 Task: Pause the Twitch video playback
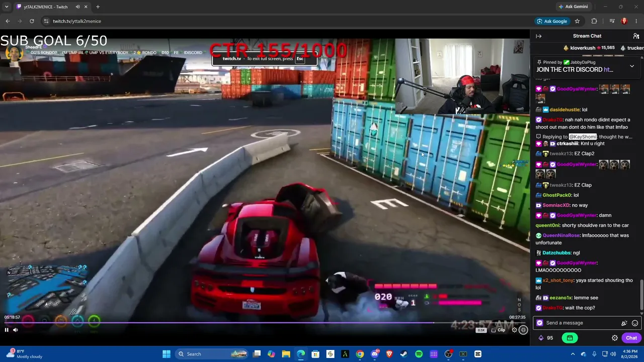[7, 330]
